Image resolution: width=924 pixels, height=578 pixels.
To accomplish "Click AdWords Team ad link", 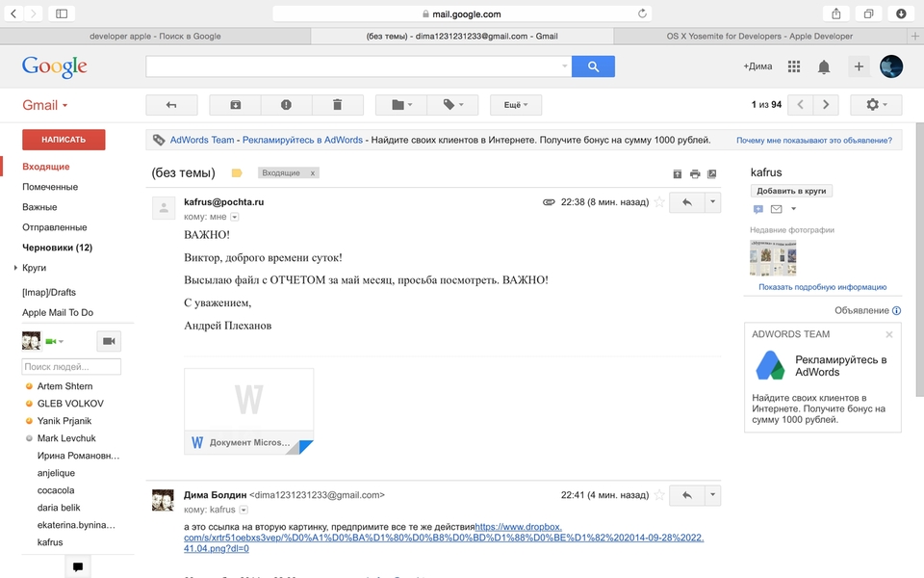I will pyautogui.click(x=202, y=140).
